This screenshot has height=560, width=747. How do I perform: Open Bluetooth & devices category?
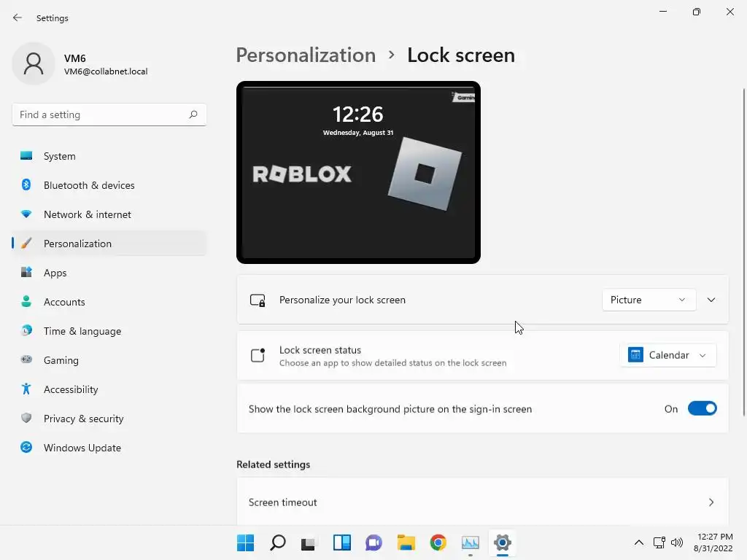pyautogui.click(x=109, y=185)
